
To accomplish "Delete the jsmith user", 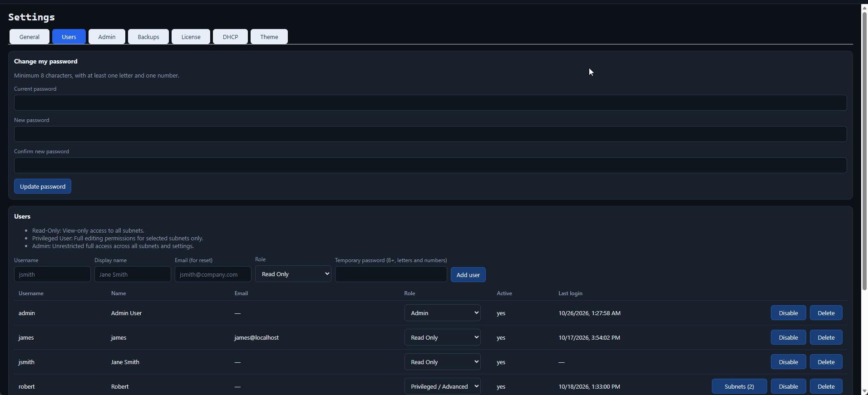I will coord(826,362).
